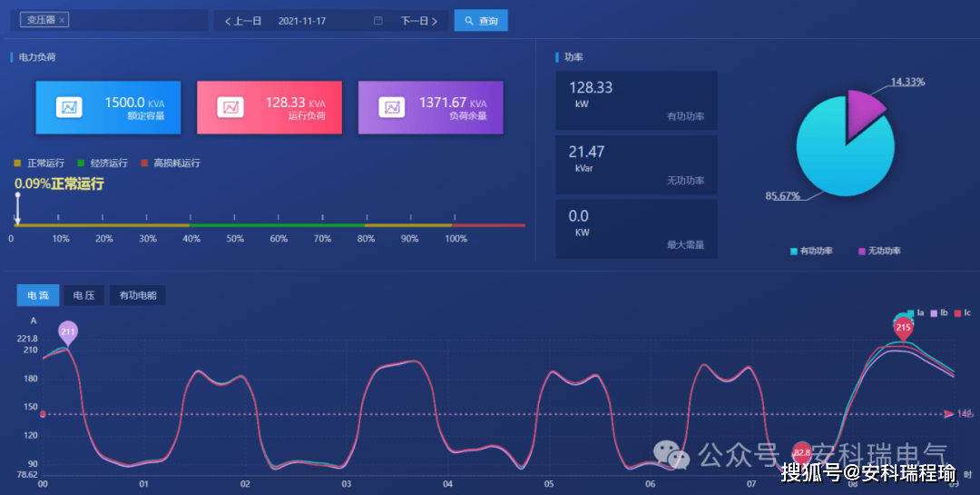The width and height of the screenshot is (980, 495).
Task: Click the 查询 search button
Action: pyautogui.click(x=481, y=21)
